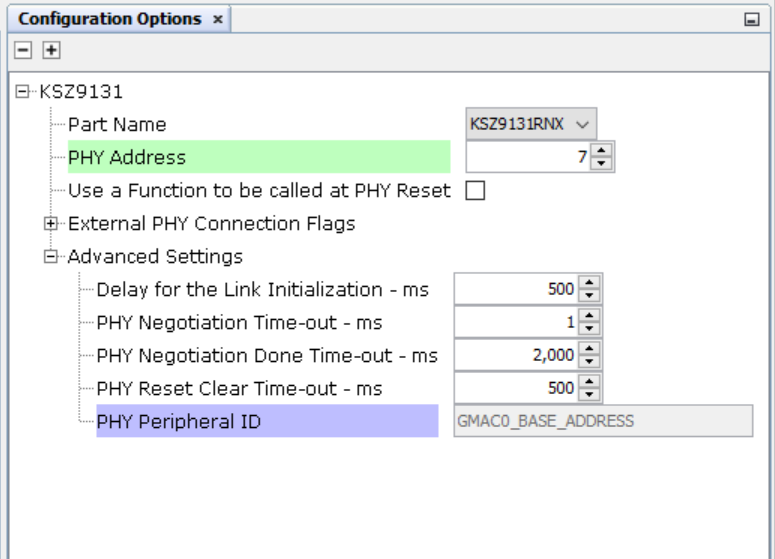Increment Delay for the Link Initialization

(x=589, y=282)
